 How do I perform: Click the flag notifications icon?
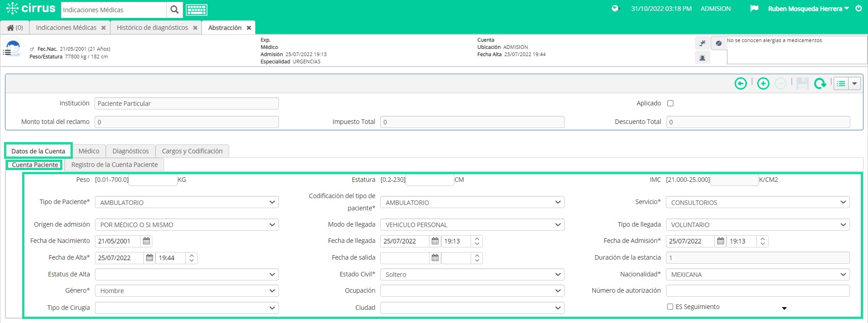pos(754,9)
